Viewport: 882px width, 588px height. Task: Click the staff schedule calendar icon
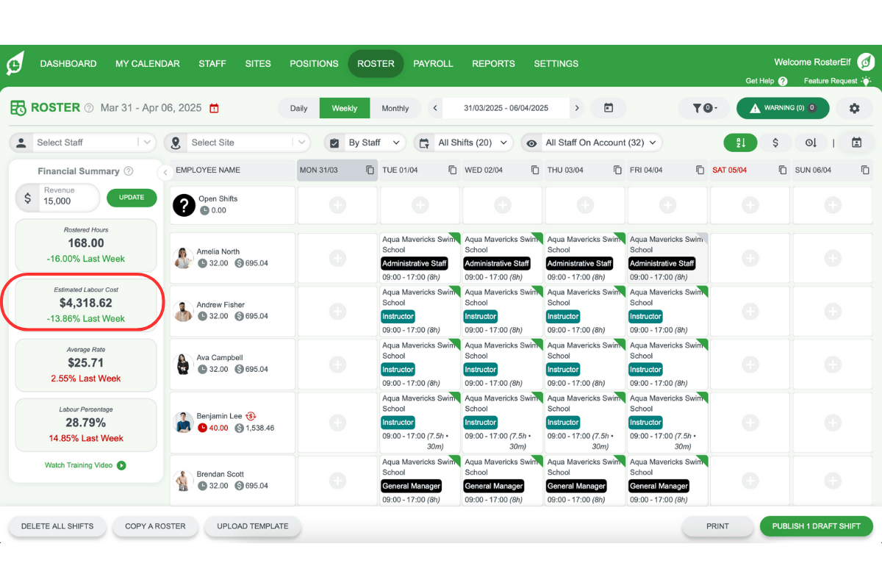point(856,143)
